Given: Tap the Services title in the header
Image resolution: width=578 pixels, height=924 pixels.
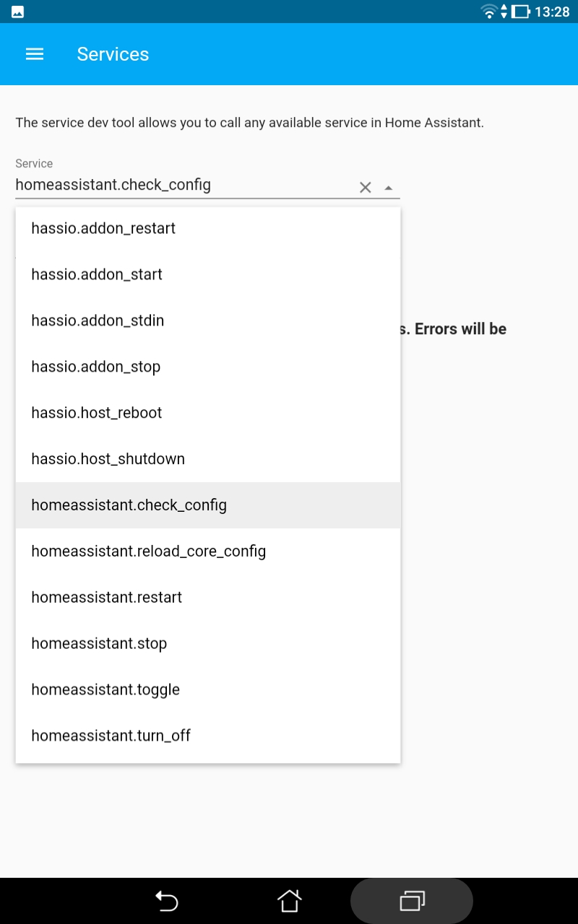Looking at the screenshot, I should tap(113, 53).
